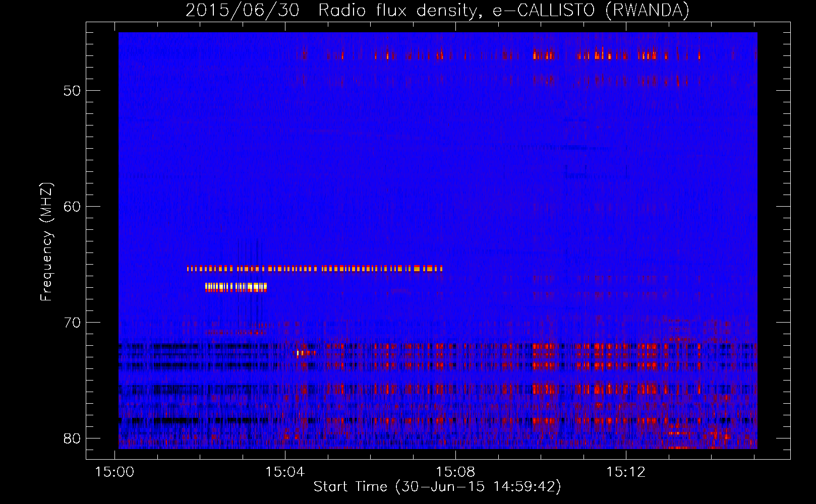Screen dimensions: 816x504
Task: Click the 15:12 time tick label
Action: [x=626, y=472]
